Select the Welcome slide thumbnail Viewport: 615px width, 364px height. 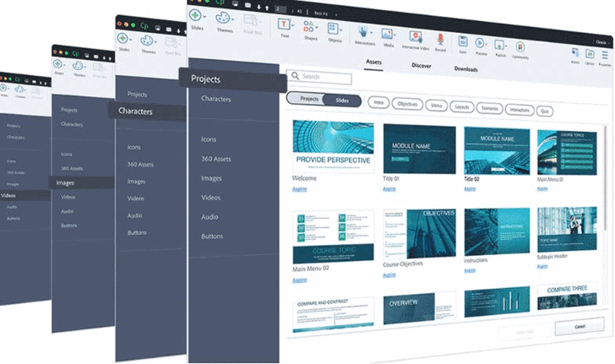click(x=333, y=146)
